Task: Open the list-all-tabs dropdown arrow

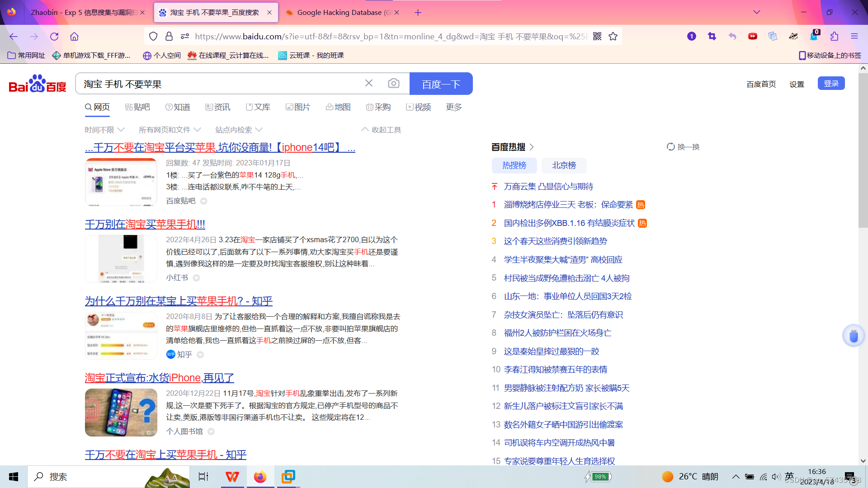Action: pyautogui.click(x=757, y=13)
